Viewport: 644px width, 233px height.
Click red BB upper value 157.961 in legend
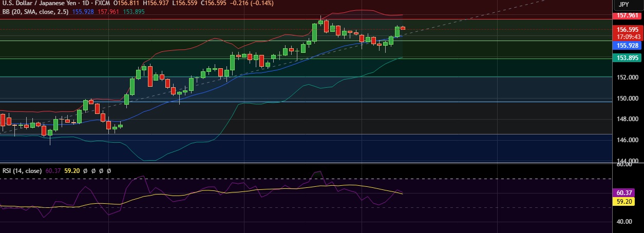coord(109,11)
